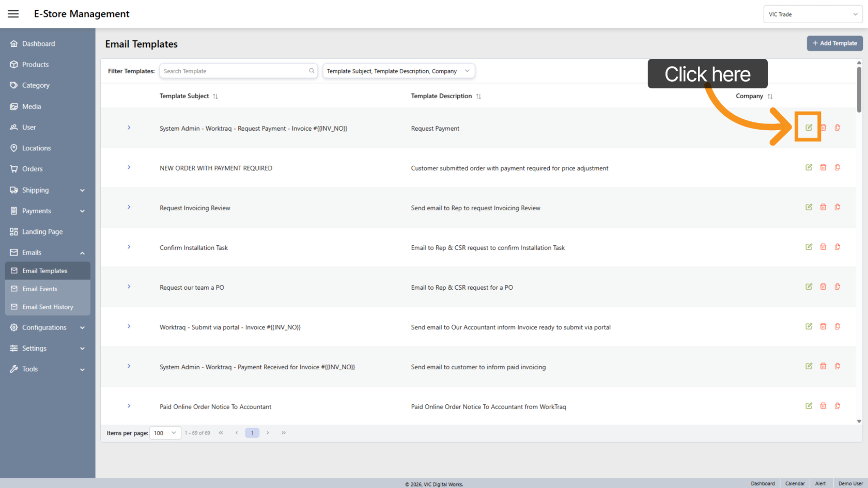Sort by Template Subject column

215,97
